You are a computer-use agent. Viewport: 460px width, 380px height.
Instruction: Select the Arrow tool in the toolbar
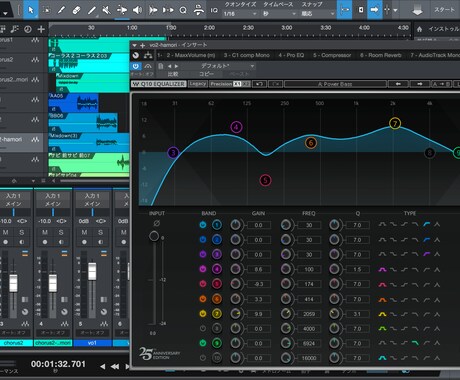(31, 10)
